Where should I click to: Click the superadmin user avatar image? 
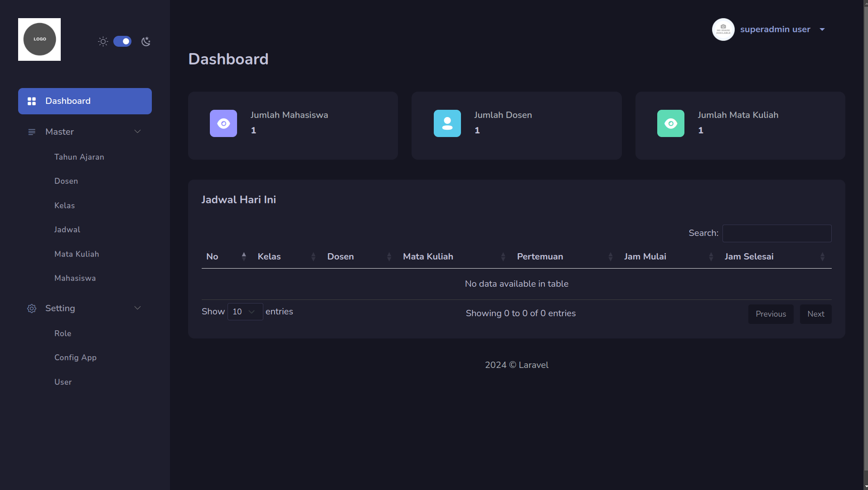[723, 29]
